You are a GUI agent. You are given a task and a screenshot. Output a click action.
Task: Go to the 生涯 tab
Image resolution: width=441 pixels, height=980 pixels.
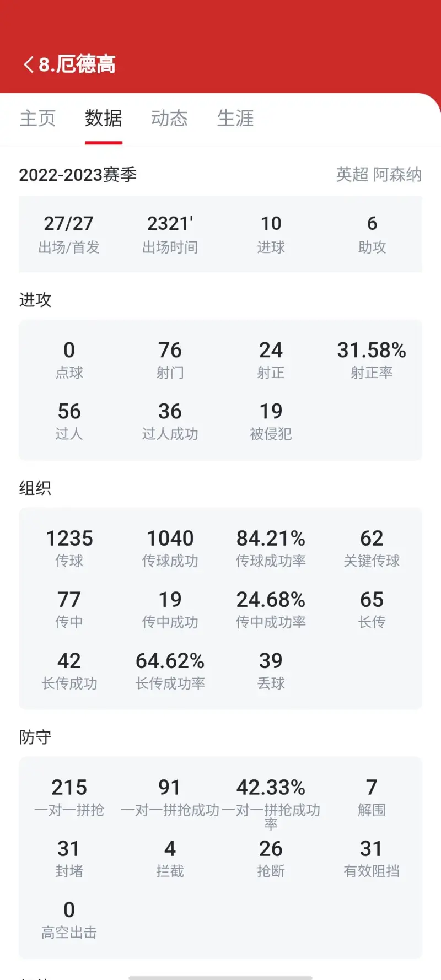(x=235, y=118)
